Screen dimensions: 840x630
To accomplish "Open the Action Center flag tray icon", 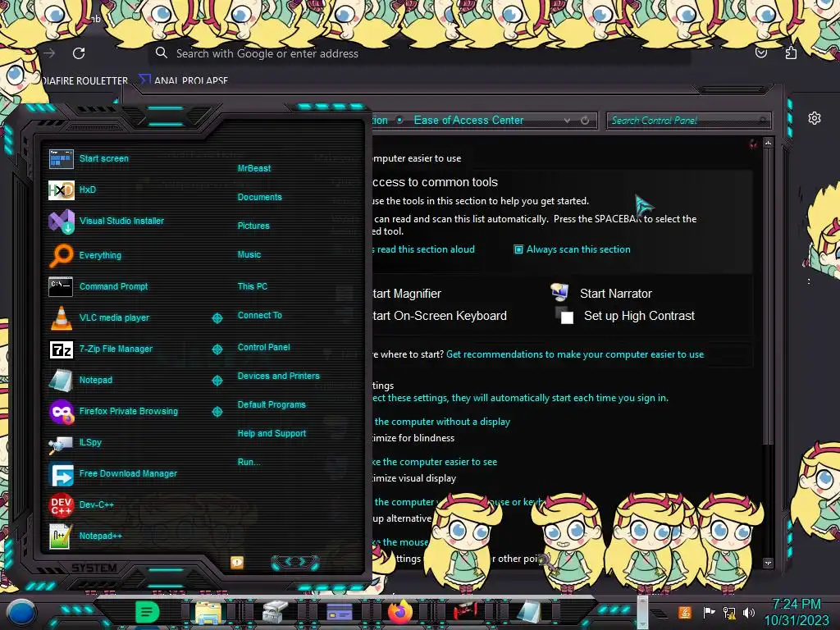I will tap(709, 612).
